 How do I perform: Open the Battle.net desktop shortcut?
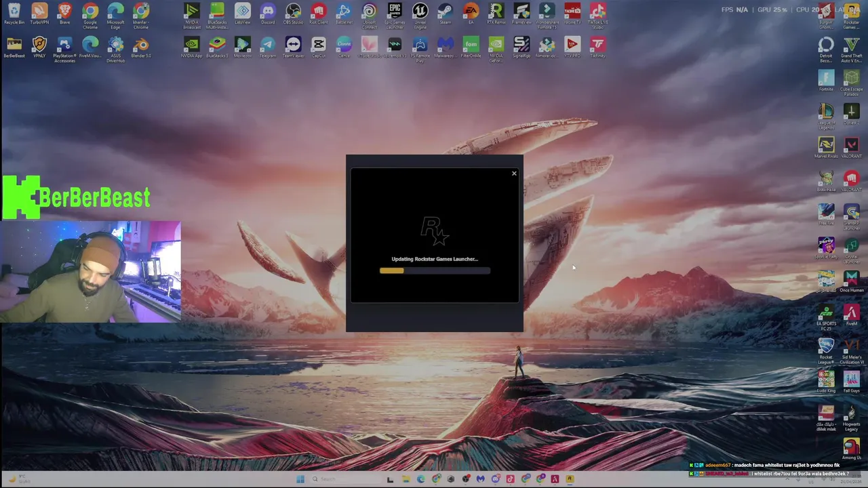tap(344, 14)
